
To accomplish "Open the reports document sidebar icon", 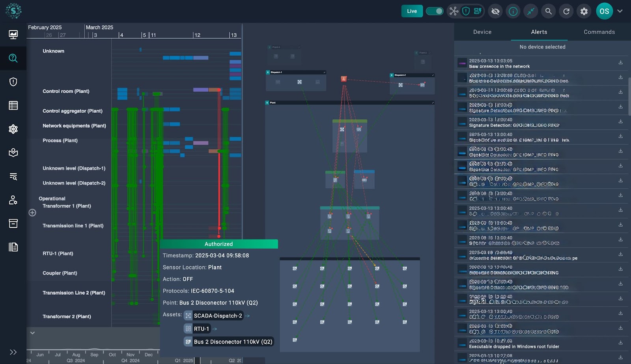I will (13, 247).
